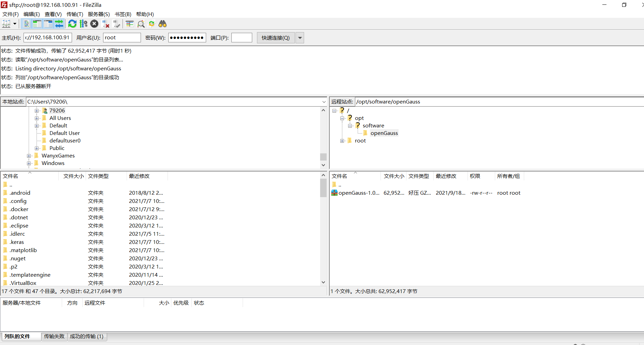The height and width of the screenshot is (345, 644).
Task: Open the quick connect history dropdown arrow
Action: (300, 38)
